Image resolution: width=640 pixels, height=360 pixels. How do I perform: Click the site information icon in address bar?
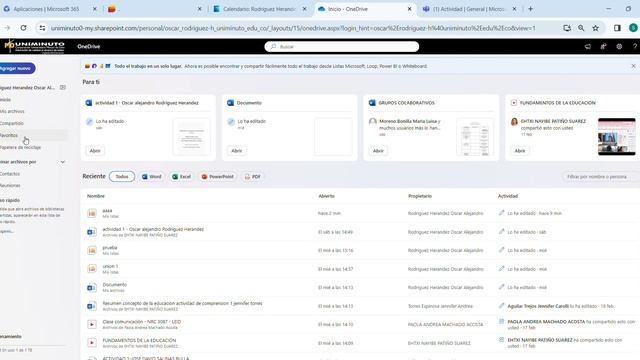point(42,28)
